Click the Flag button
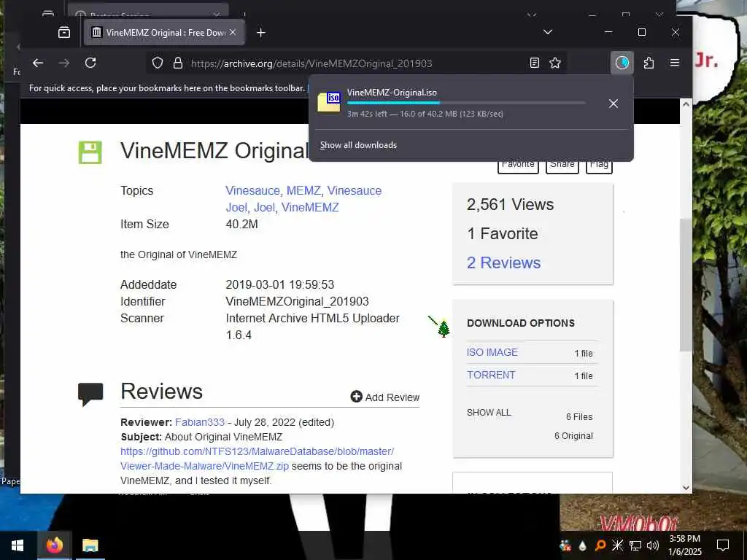This screenshot has height=560, width=747. click(599, 165)
